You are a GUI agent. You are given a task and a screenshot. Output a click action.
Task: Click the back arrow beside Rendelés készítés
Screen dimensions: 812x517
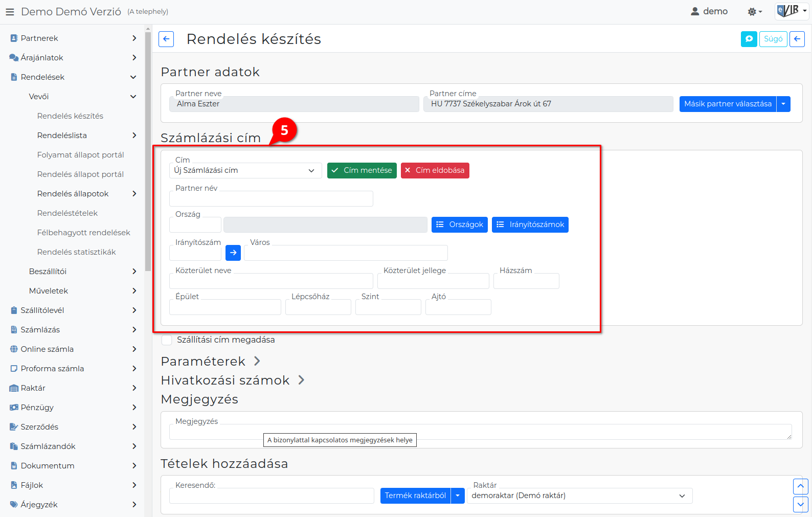tap(166, 39)
